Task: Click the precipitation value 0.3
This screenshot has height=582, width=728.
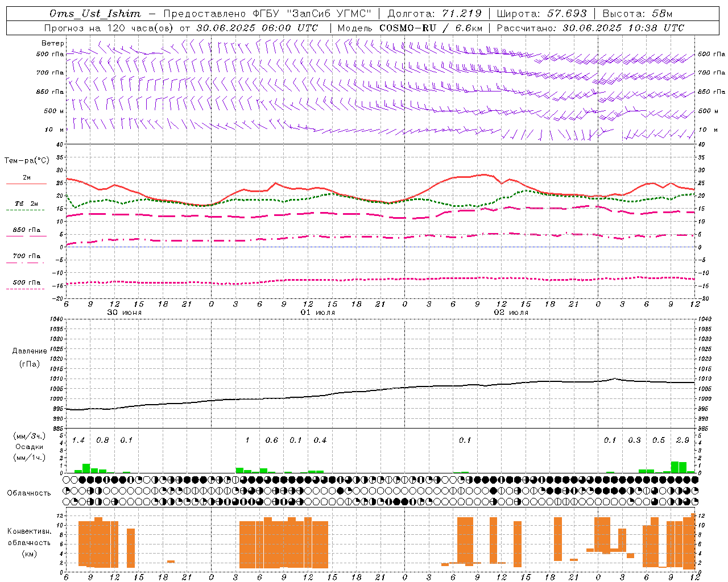Action: click(x=634, y=440)
